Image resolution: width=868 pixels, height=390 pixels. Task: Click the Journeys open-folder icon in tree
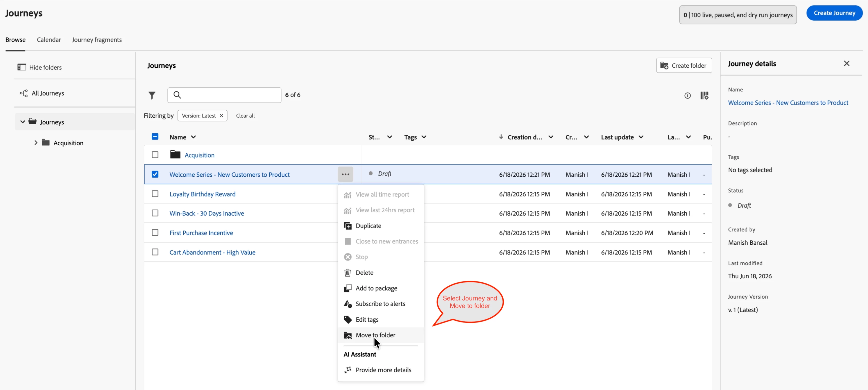click(32, 121)
